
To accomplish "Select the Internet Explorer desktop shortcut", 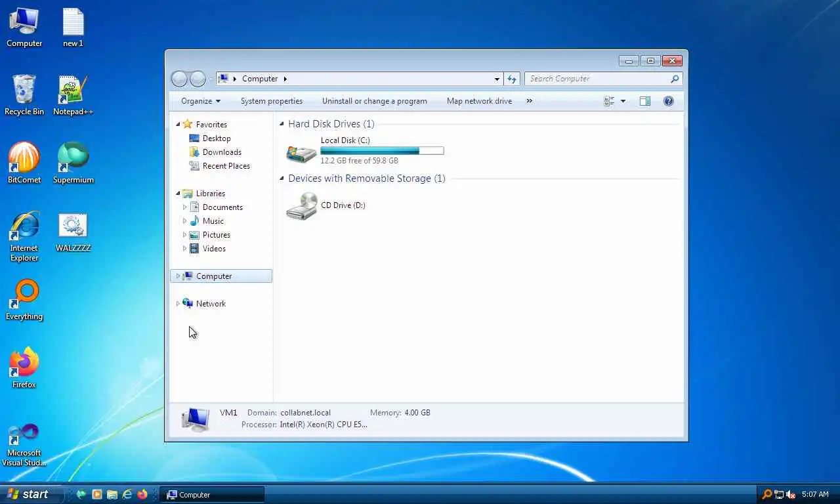I will [24, 237].
